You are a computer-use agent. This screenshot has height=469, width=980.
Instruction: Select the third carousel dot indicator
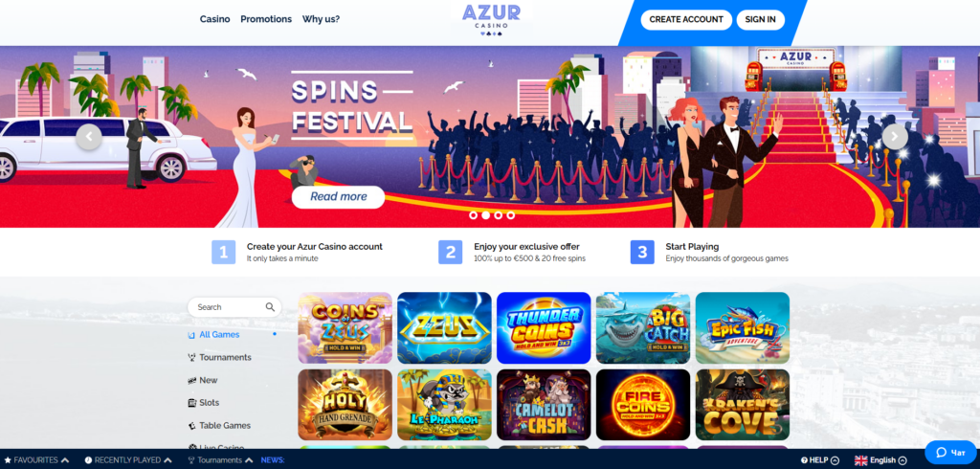[x=498, y=215]
